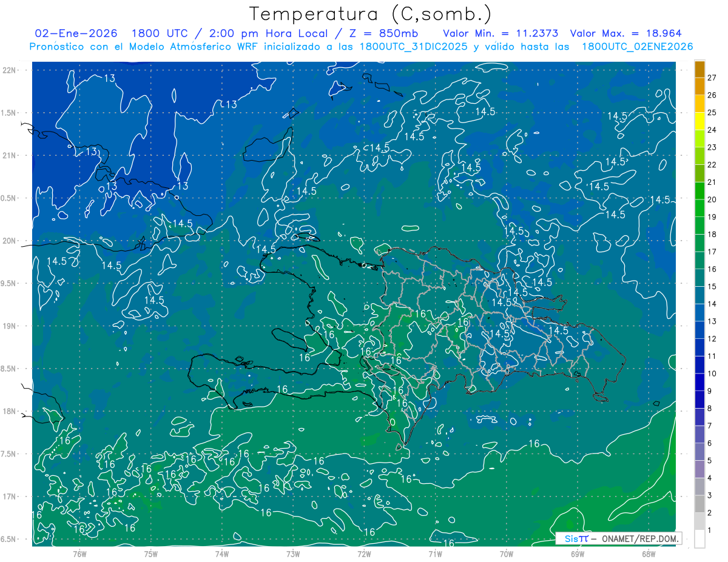Click the yellow swatch between legend 24 and 25
The height and width of the screenshot is (562, 728).
point(699,121)
